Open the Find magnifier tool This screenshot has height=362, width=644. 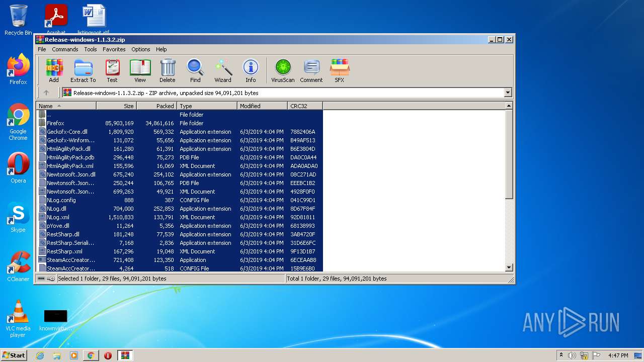click(x=195, y=70)
